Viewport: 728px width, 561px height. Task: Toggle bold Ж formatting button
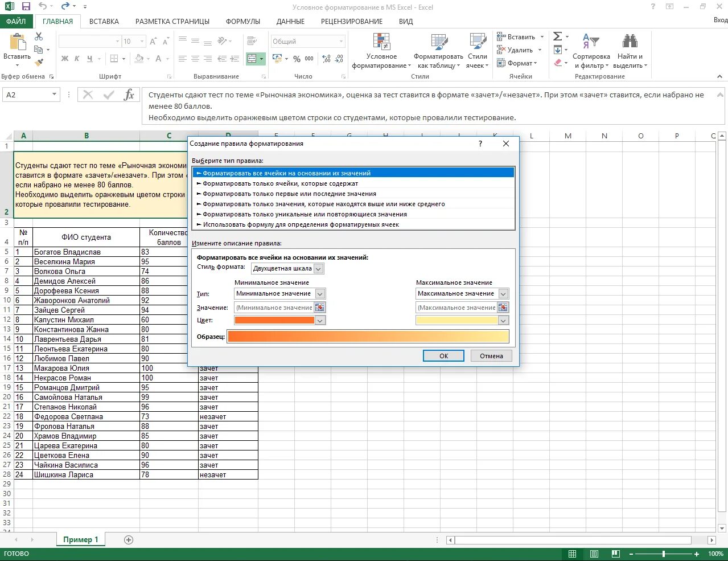(65, 58)
